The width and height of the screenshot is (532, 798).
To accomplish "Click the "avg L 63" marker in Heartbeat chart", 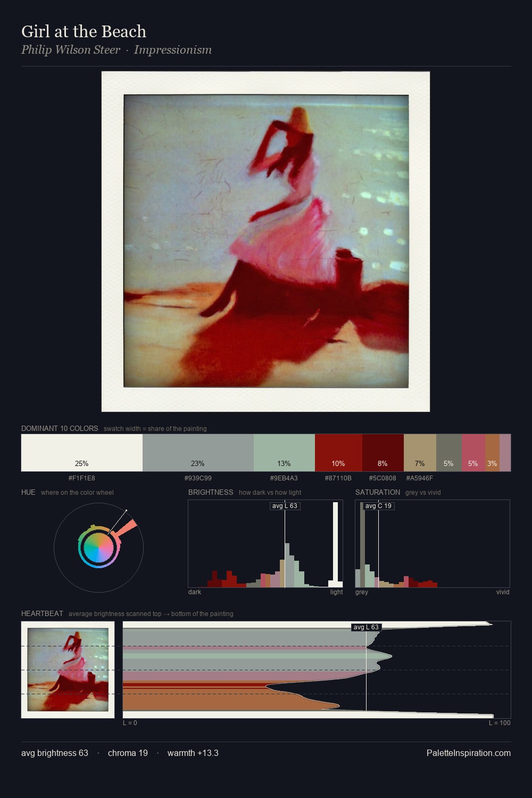I will coord(366,627).
